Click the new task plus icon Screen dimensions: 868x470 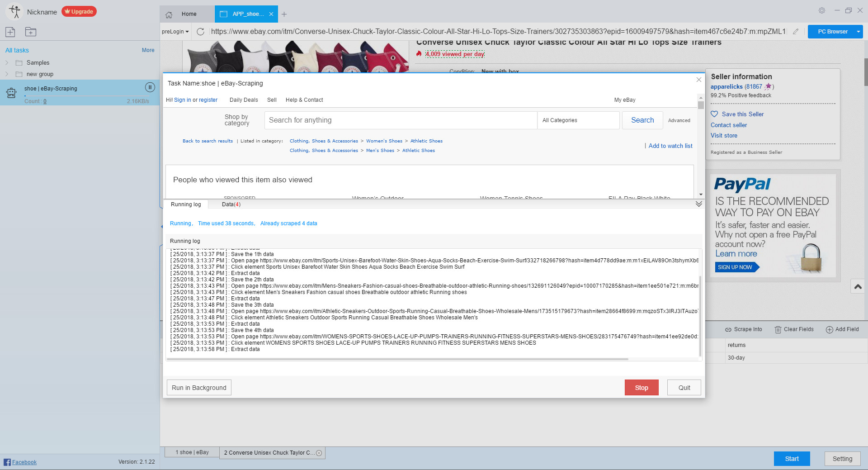point(10,32)
